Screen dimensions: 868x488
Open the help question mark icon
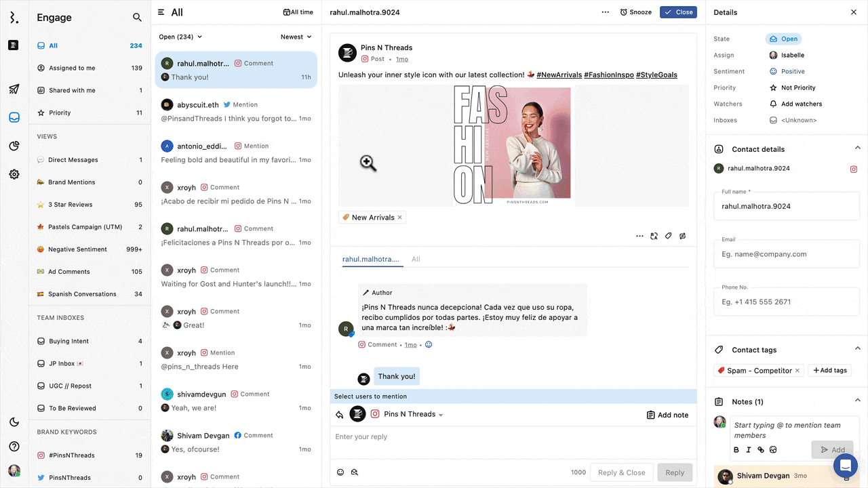pos(14,447)
